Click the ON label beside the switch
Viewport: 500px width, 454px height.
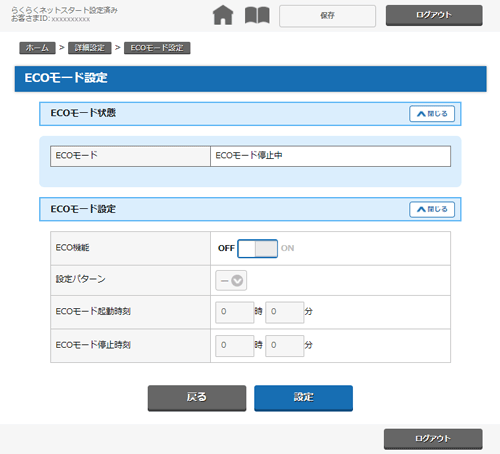click(x=287, y=248)
